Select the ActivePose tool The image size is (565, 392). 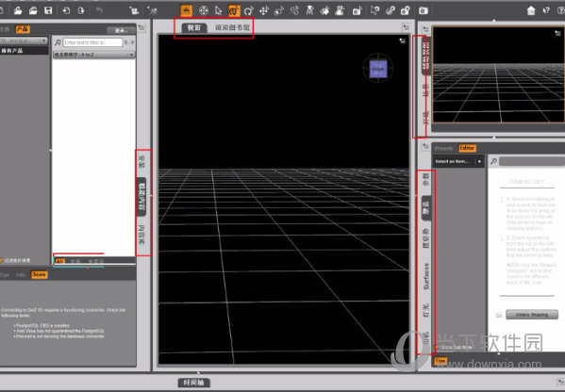click(294, 10)
